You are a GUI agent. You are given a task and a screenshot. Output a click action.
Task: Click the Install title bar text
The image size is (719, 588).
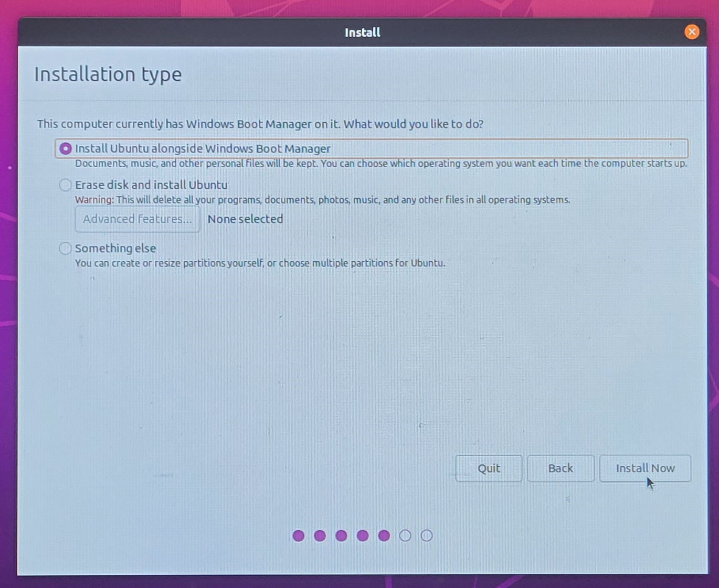[x=362, y=33]
